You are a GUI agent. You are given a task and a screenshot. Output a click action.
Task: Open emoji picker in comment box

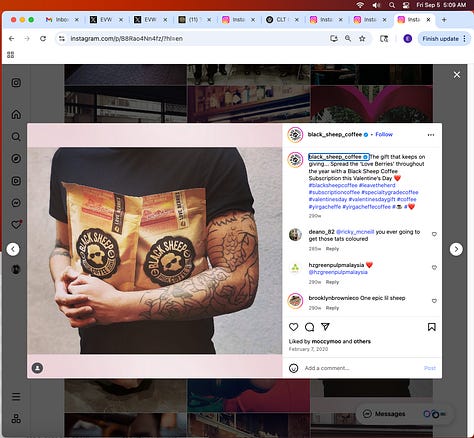click(x=293, y=368)
